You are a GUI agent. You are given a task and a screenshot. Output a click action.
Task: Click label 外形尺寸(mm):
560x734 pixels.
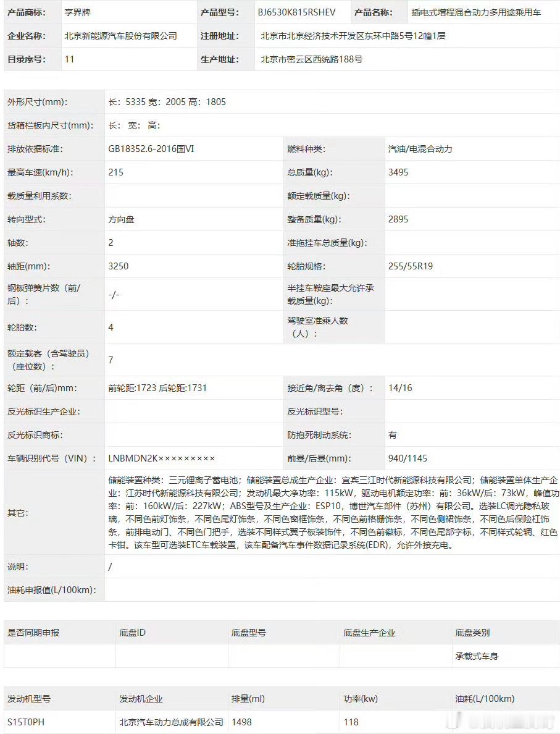(38, 102)
